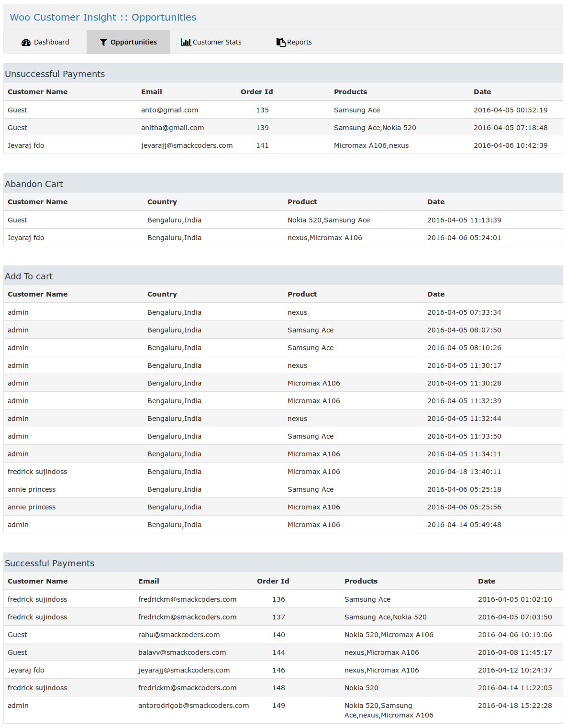This screenshot has height=728, width=566.
Task: Click date 2016-04-05 00:52:19
Action: [511, 110]
